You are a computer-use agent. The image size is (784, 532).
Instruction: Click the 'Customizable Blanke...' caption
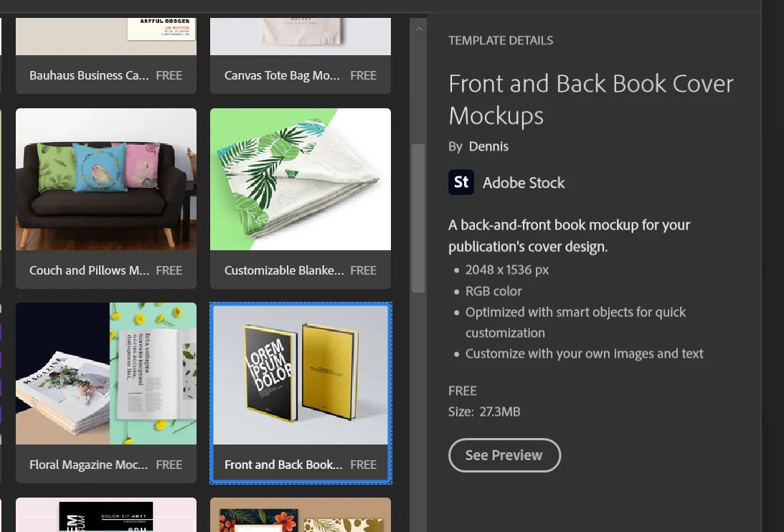pyautogui.click(x=284, y=270)
